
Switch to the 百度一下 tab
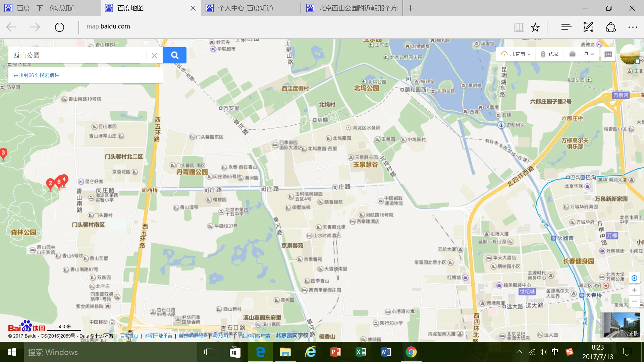pyautogui.click(x=47, y=8)
